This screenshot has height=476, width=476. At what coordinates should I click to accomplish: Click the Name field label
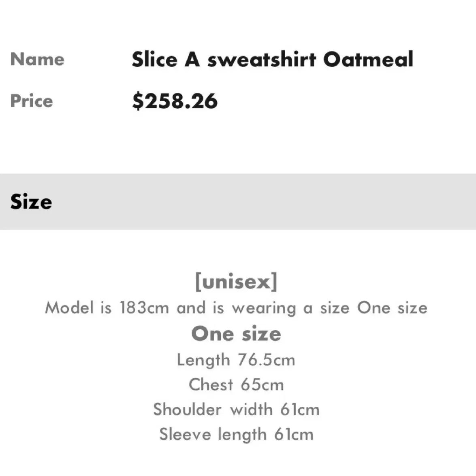click(37, 59)
